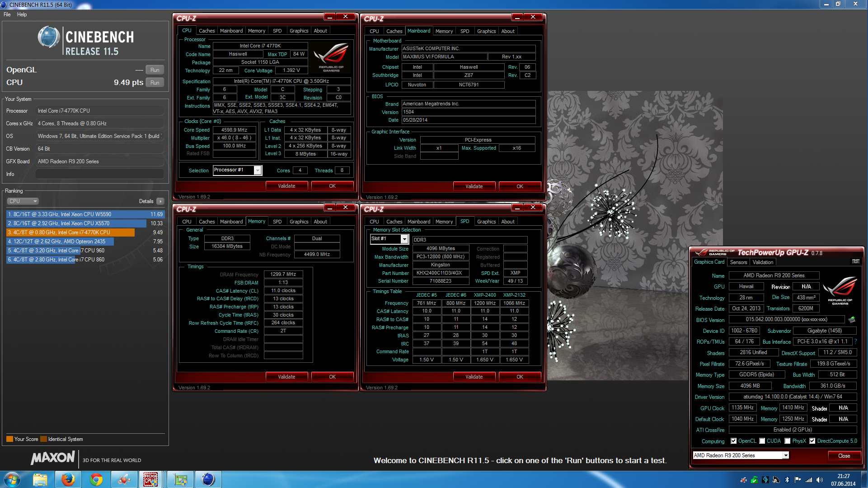Click DRAM Frequency value 1299.7 MHz
The height and width of the screenshot is (488, 868).
click(x=283, y=275)
